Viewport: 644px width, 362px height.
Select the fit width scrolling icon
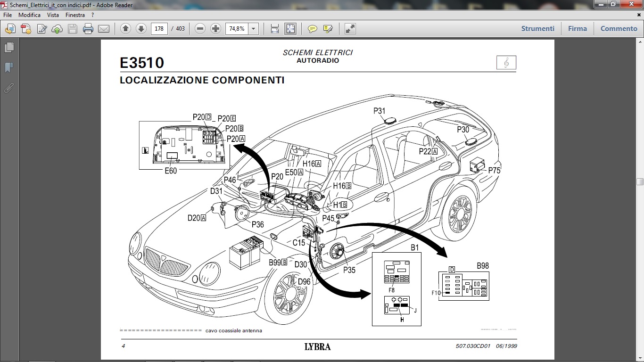click(x=275, y=29)
